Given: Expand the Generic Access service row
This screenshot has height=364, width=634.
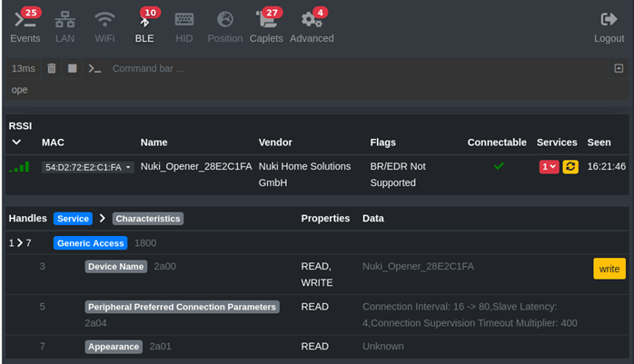Looking at the screenshot, I should coord(19,243).
